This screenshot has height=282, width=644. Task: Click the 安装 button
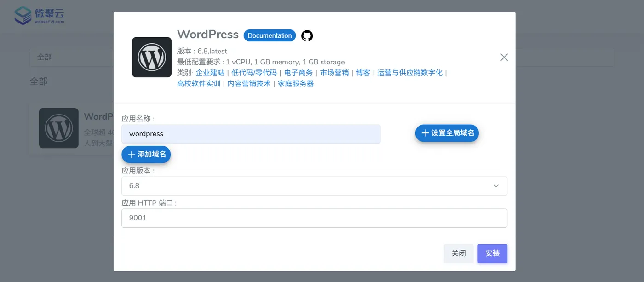point(492,253)
